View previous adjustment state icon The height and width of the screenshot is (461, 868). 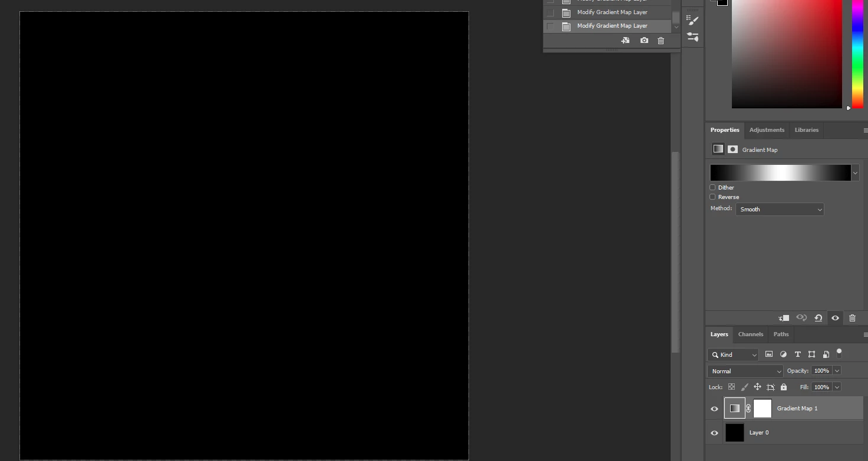coord(801,318)
